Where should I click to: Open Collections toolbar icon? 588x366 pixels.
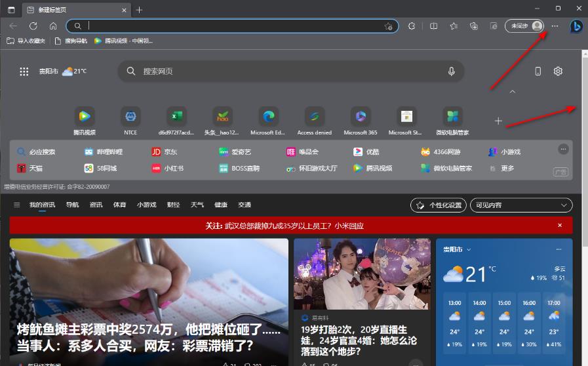[474, 26]
